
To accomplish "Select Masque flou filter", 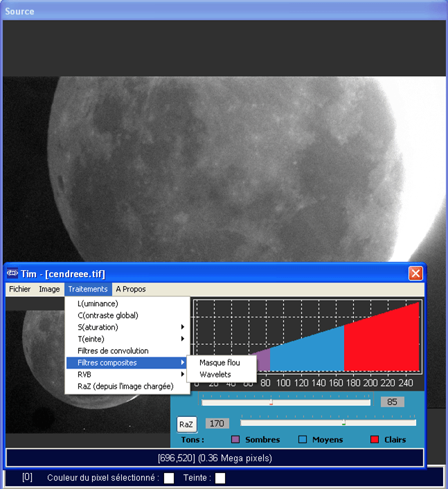I will pos(222,363).
